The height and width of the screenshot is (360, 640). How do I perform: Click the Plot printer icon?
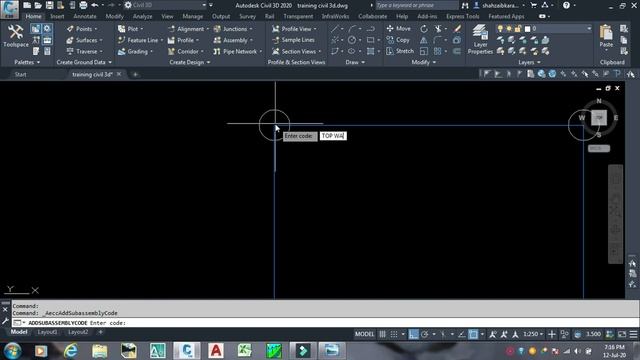83,5
